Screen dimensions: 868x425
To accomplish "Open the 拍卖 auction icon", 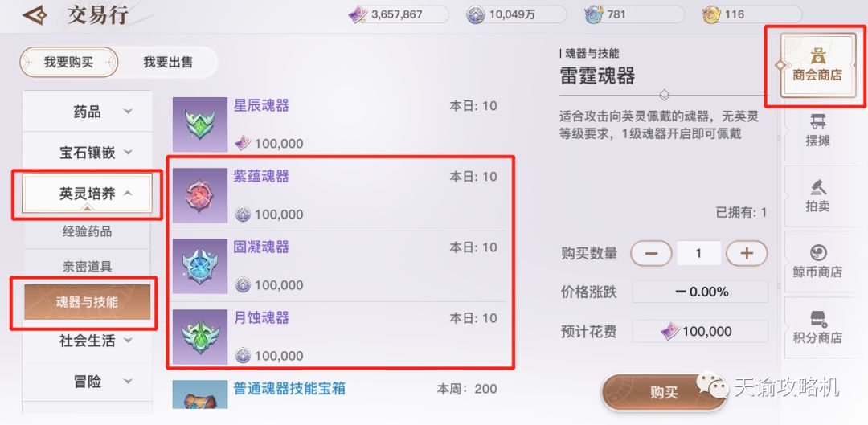I will (x=817, y=197).
